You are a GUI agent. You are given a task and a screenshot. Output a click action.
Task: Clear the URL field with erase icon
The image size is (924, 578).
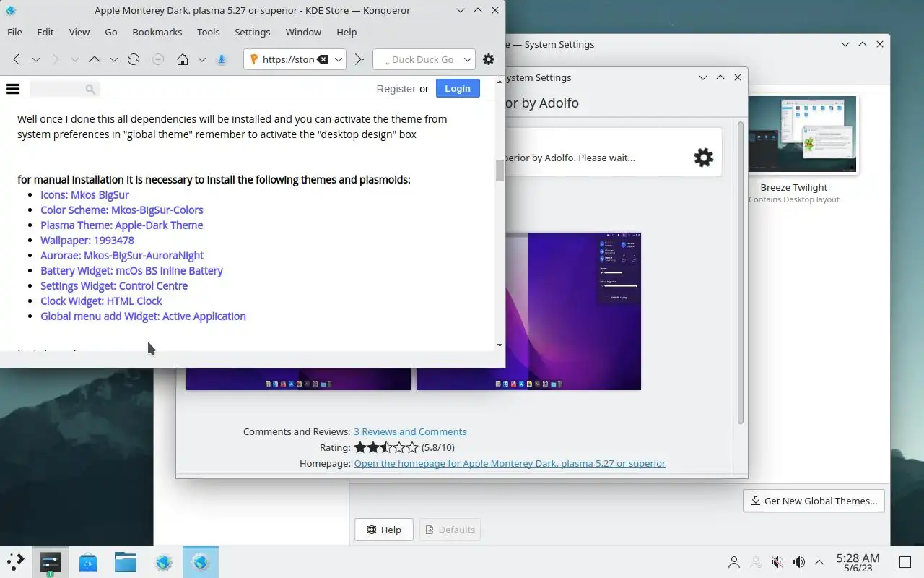click(x=323, y=59)
